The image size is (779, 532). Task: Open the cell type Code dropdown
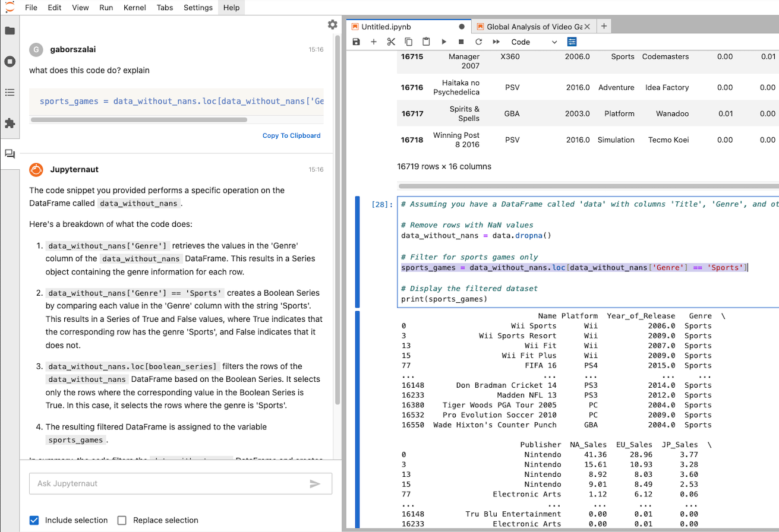pyautogui.click(x=534, y=42)
